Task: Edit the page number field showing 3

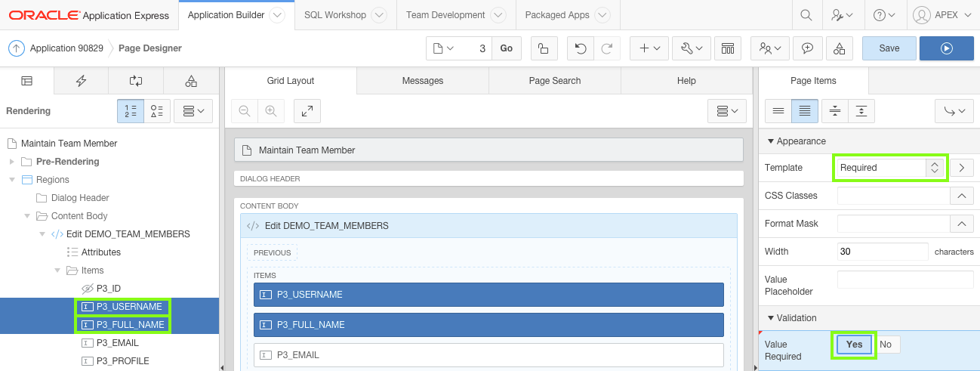Action: pos(476,48)
